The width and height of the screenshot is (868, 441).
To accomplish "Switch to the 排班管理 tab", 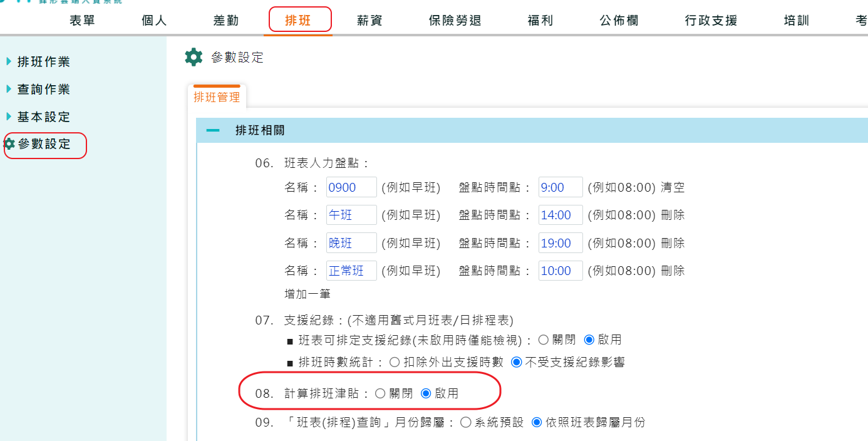I will click(x=216, y=97).
